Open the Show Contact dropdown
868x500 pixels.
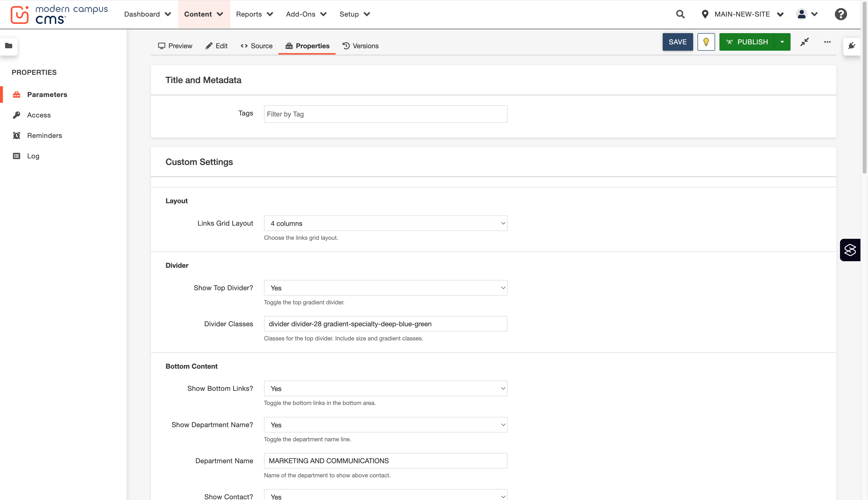pyautogui.click(x=386, y=495)
